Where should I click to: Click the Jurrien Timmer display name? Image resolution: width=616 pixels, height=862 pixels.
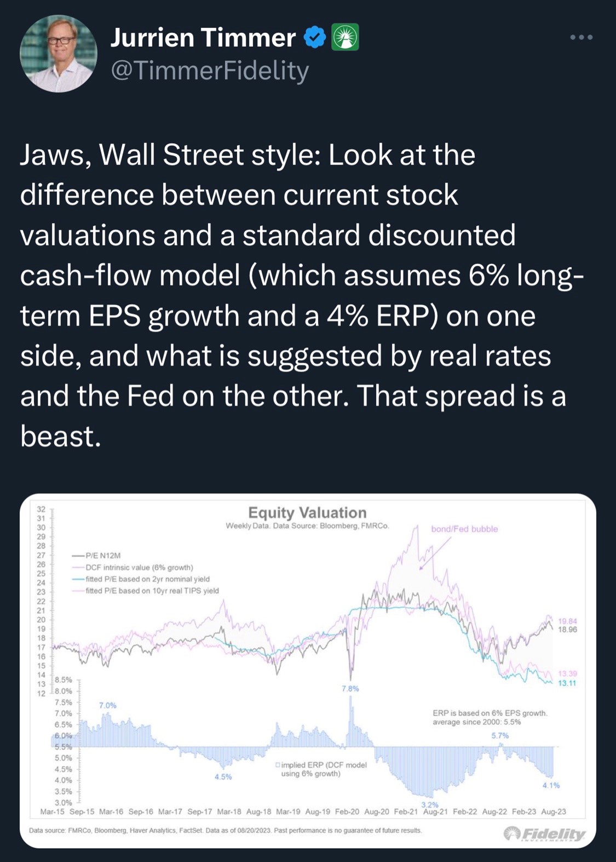coord(203,37)
